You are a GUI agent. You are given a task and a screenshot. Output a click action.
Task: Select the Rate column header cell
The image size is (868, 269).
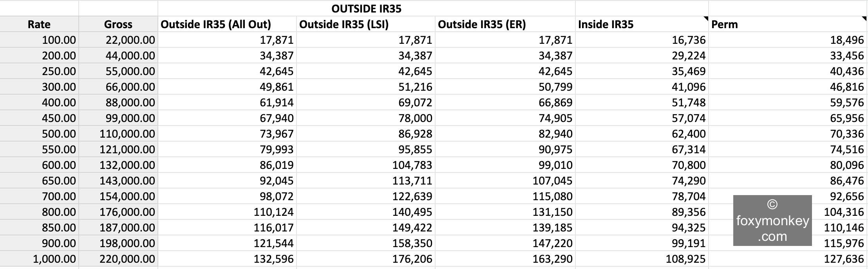(x=39, y=24)
